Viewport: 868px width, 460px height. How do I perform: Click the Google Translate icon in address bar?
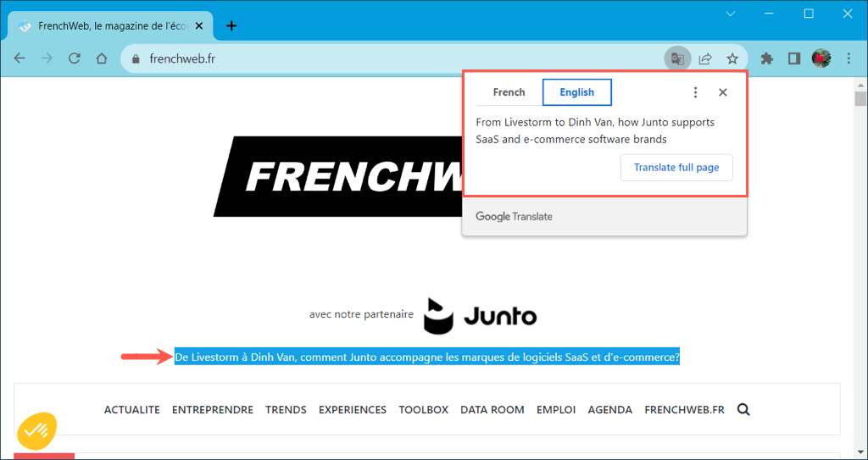[x=677, y=58]
